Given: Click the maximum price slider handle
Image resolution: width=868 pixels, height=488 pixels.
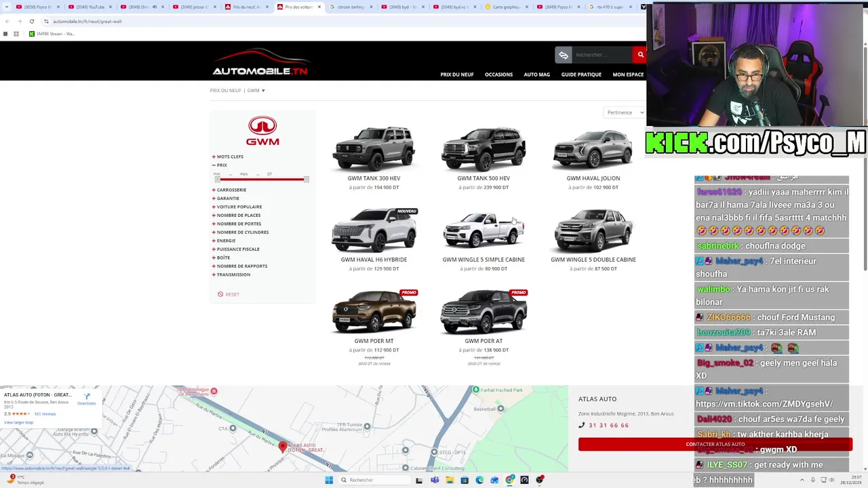Looking at the screenshot, I should pyautogui.click(x=307, y=179).
